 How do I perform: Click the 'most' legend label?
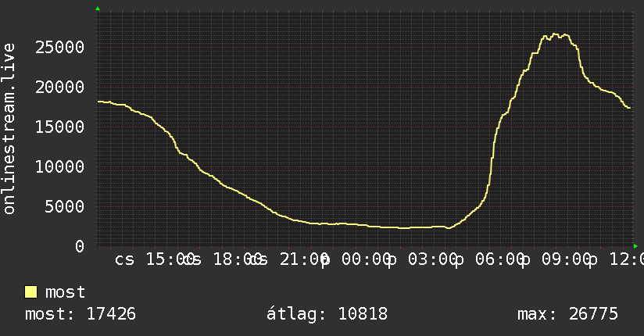click(66, 292)
